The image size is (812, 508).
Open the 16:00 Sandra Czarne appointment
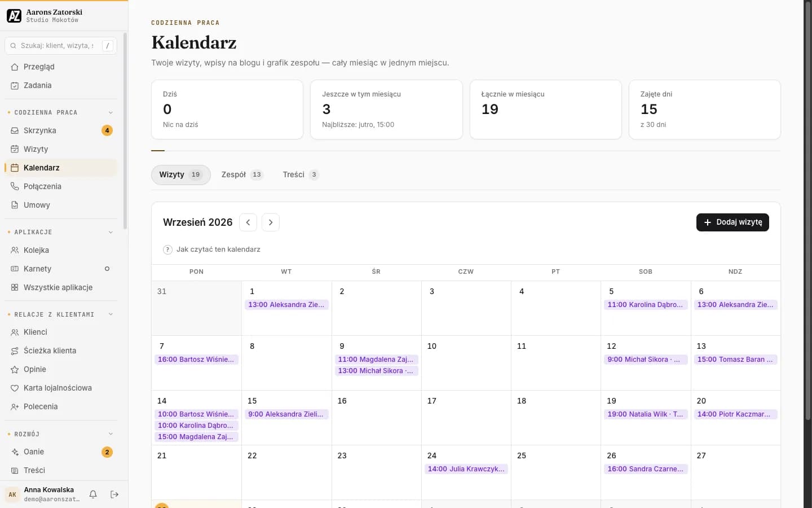tap(645, 469)
